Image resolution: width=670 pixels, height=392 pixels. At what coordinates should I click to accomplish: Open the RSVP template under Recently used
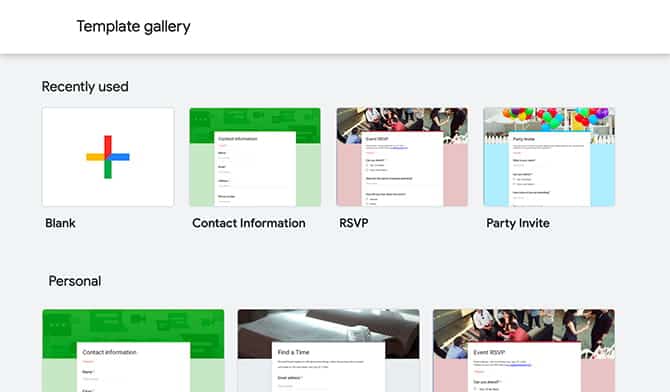point(402,157)
